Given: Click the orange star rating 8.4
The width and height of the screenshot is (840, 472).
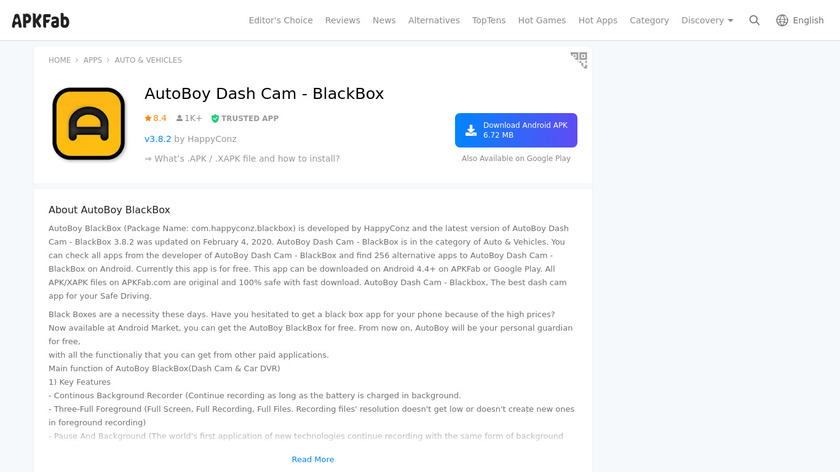Looking at the screenshot, I should tap(156, 118).
